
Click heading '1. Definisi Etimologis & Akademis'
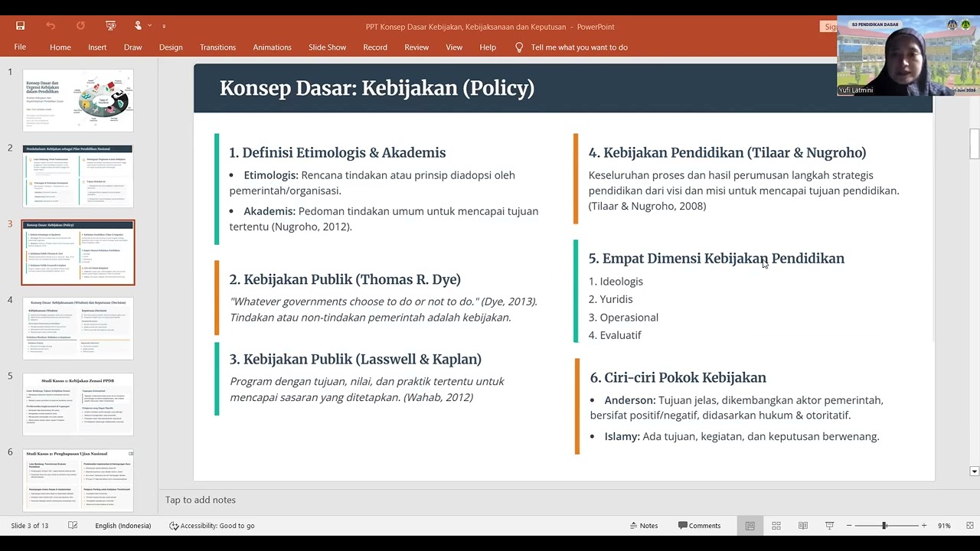(337, 152)
